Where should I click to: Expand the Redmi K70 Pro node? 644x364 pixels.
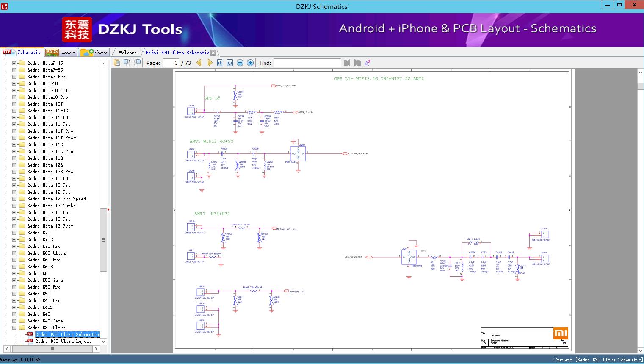click(x=14, y=246)
